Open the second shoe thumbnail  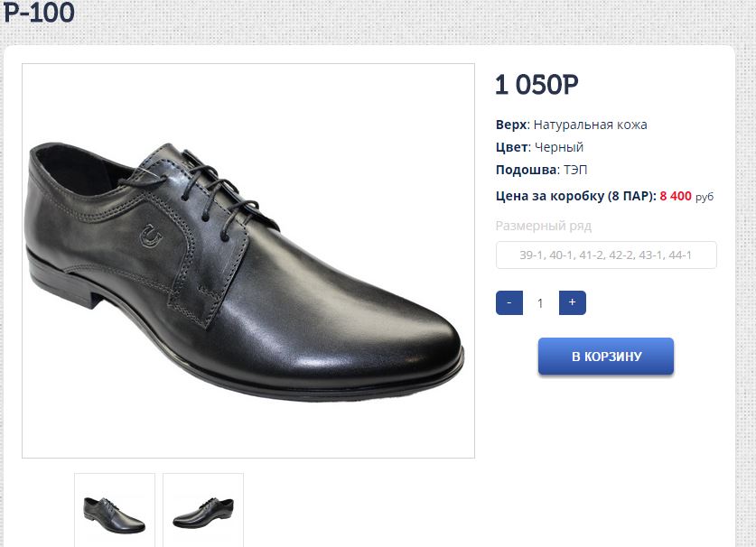203,511
